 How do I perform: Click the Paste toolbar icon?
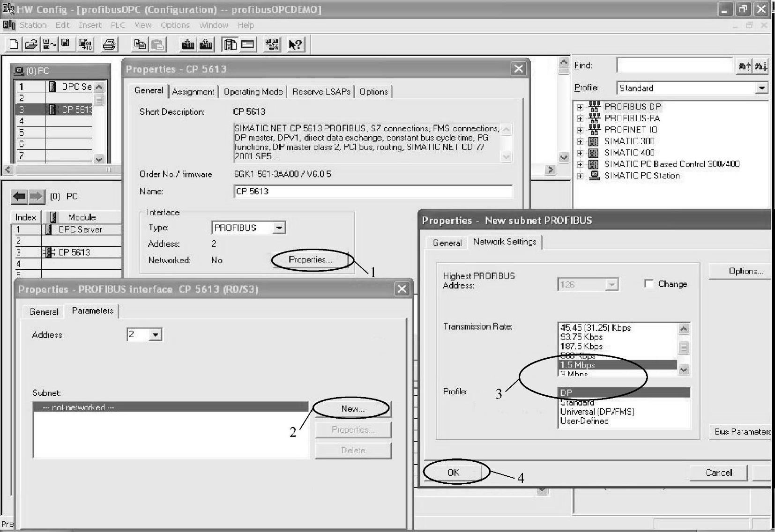click(158, 44)
